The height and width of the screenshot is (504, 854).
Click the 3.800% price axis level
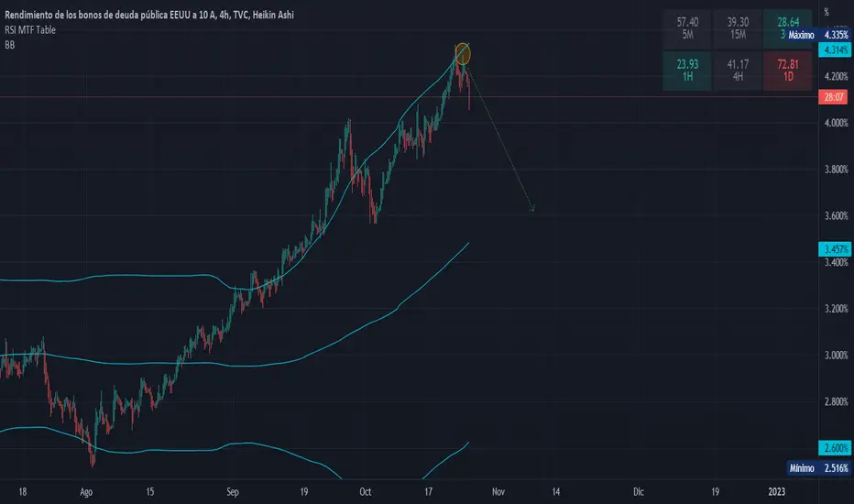836,170
